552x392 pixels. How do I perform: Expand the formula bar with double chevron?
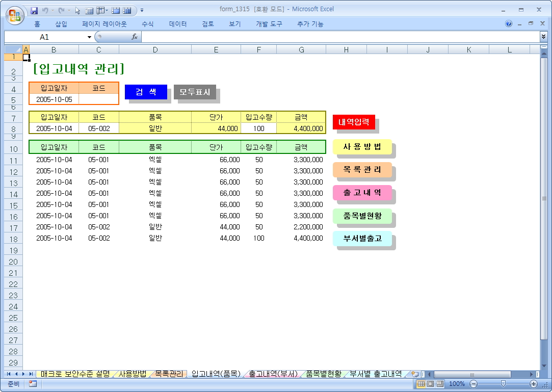click(x=543, y=37)
